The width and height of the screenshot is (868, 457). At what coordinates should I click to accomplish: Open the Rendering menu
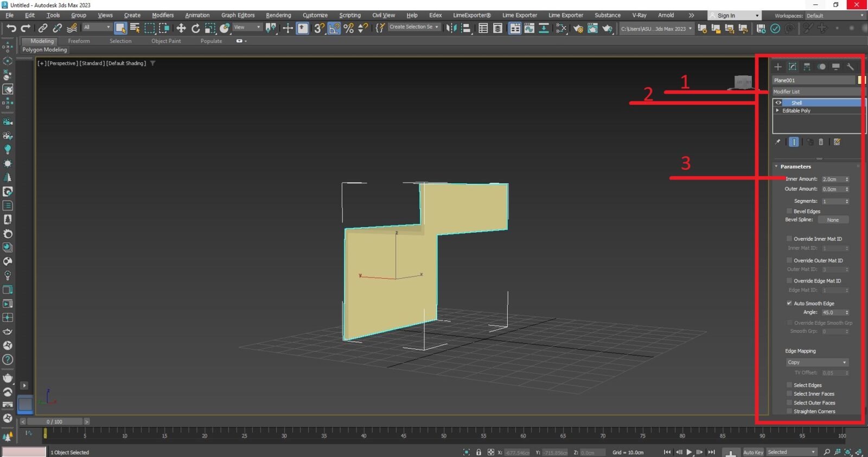click(x=278, y=15)
